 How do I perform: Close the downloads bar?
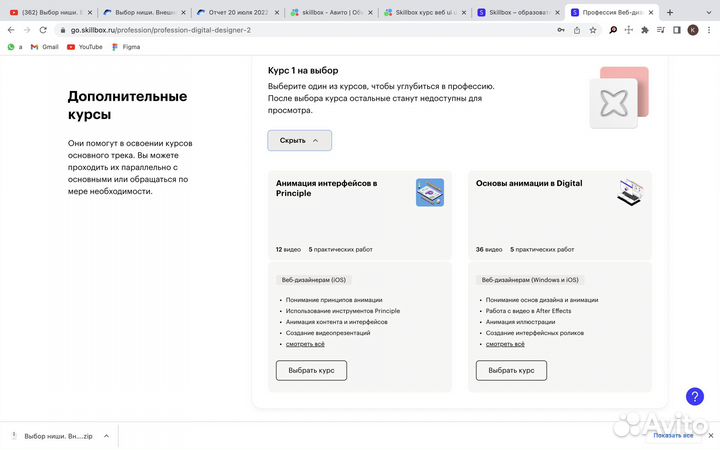[x=710, y=435]
